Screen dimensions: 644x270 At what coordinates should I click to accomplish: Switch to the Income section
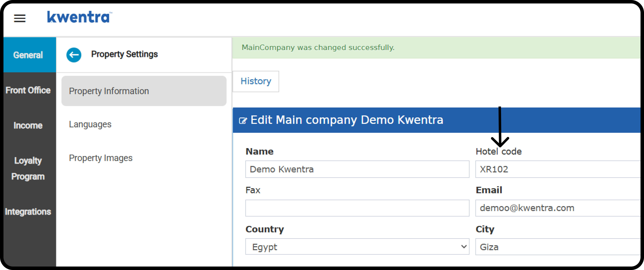coord(28,125)
